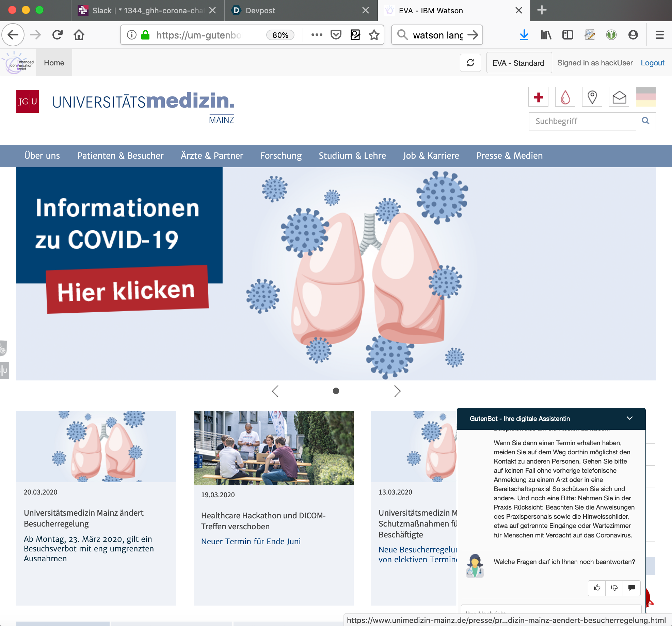Viewport: 672px width, 626px height.
Task: Click the Logout link
Action: (x=652, y=63)
